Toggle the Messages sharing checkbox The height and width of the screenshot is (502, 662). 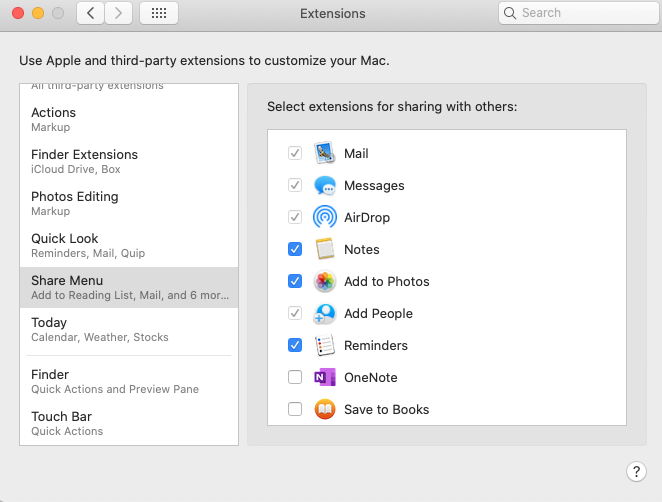pyautogui.click(x=295, y=185)
